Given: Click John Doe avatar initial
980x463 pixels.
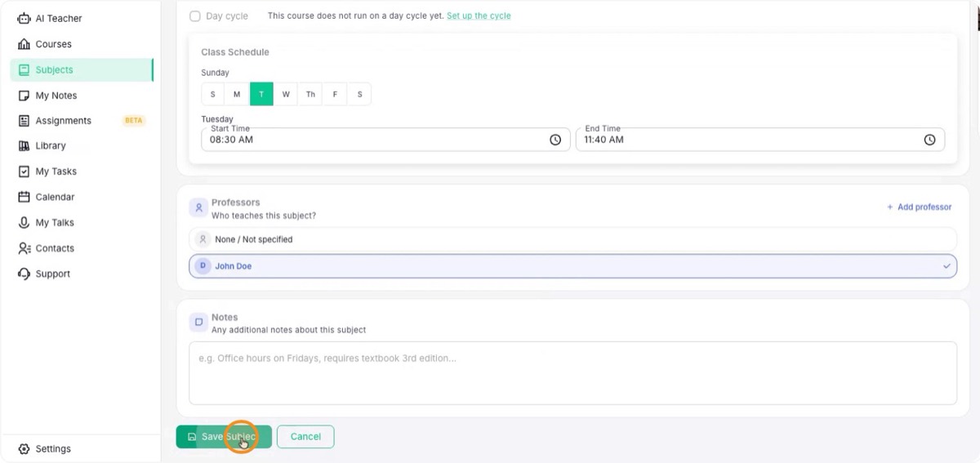Looking at the screenshot, I should pos(203,266).
